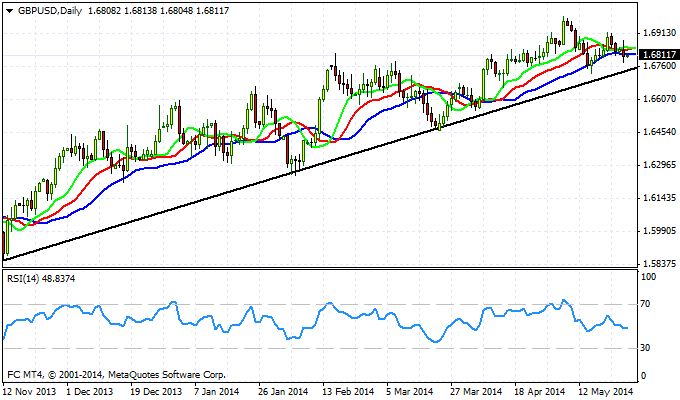This screenshot has width=680, height=400.
Task: Click the GBPUSD,Daily chart title
Action: (49, 11)
